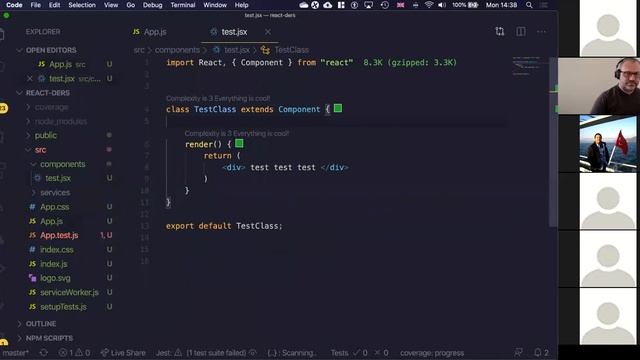
Task: Click the feedback icon in status bar
Action: [518, 352]
